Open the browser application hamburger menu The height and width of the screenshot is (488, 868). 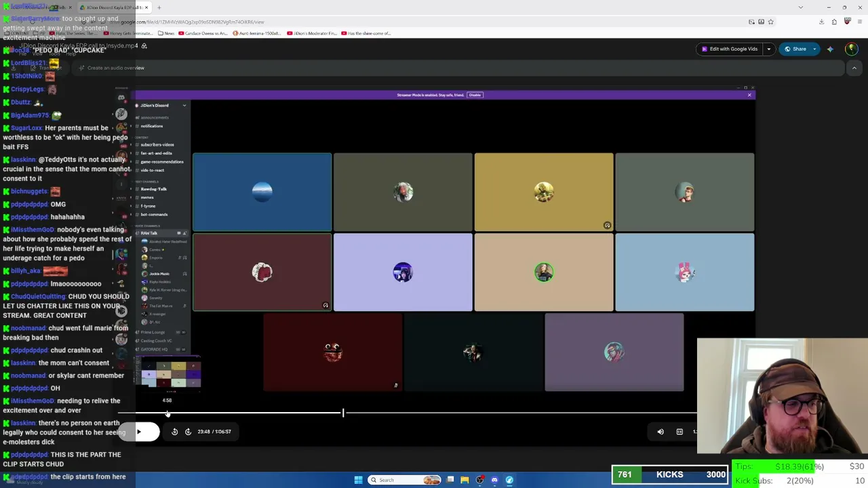[859, 22]
